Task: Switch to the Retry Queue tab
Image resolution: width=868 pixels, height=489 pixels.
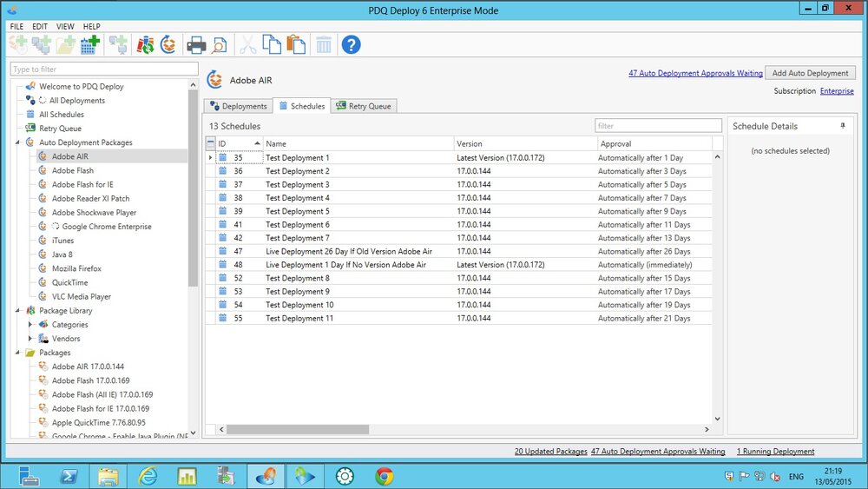Action: (x=364, y=106)
